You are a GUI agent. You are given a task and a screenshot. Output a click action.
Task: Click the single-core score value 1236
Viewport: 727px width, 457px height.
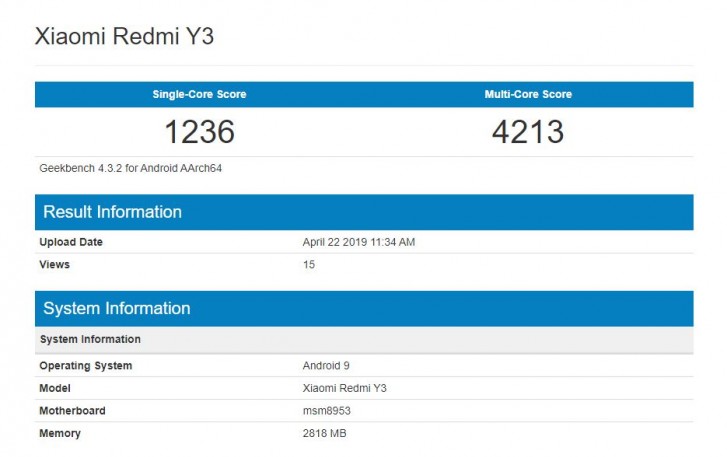tap(199, 132)
